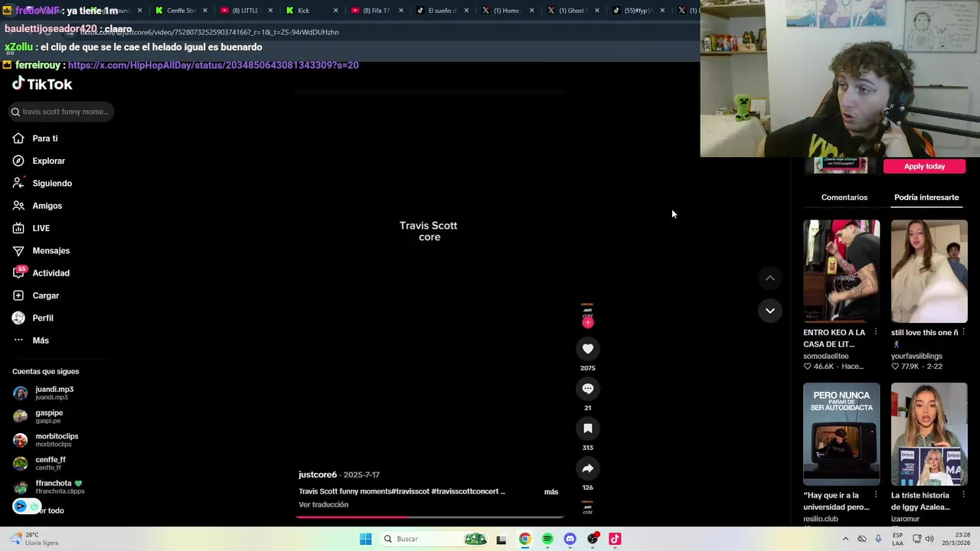Open Chrome from the taskbar
The height and width of the screenshot is (551, 980).
[x=524, y=539]
